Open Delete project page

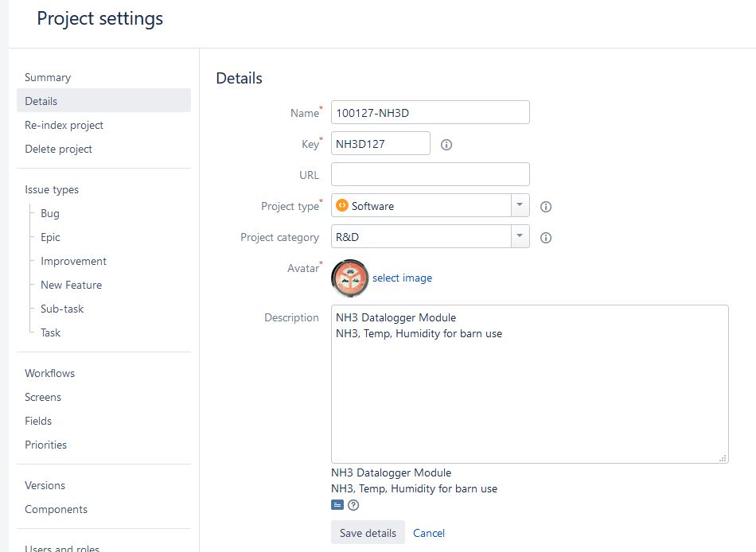point(58,149)
